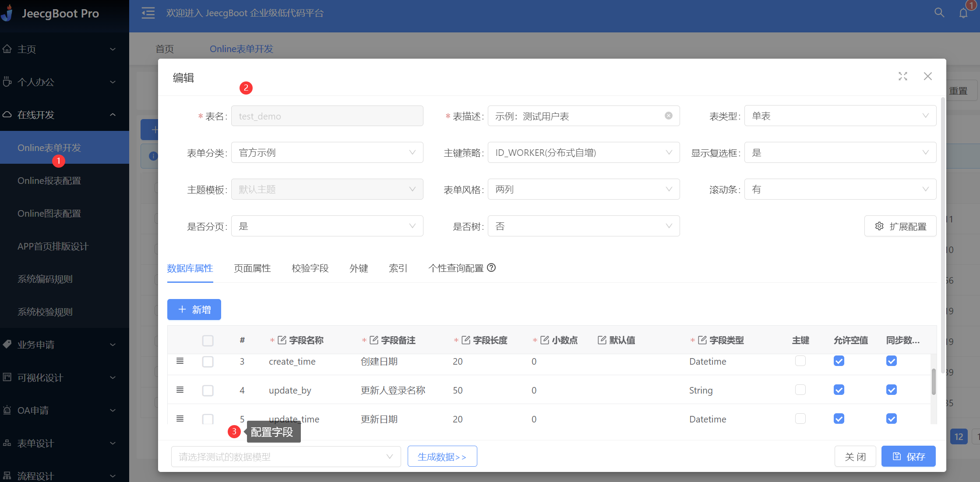Check the create_time row selection checkbox

208,362
